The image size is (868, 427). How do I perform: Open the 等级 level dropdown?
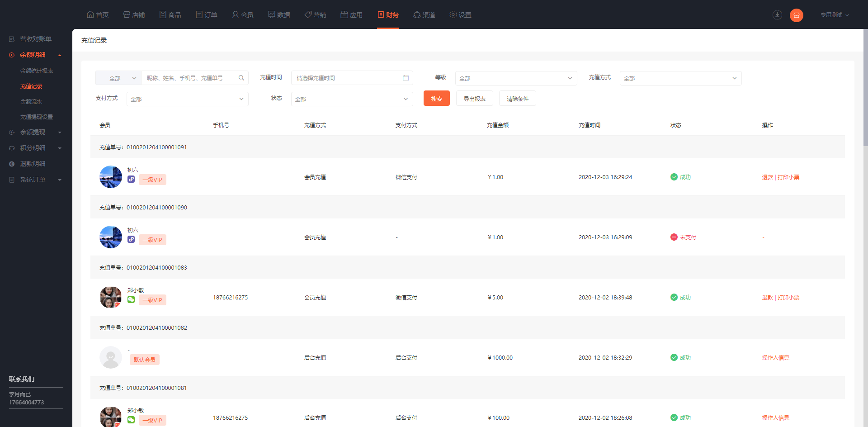pyautogui.click(x=516, y=78)
